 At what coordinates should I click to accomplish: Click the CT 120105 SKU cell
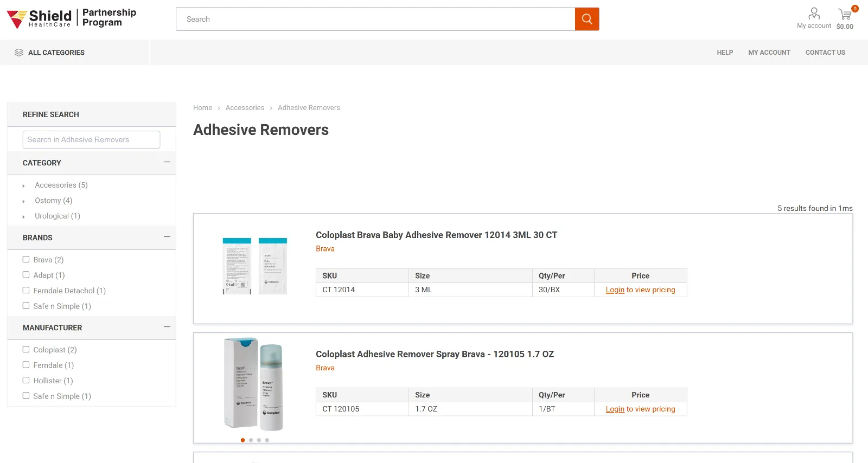click(362, 409)
